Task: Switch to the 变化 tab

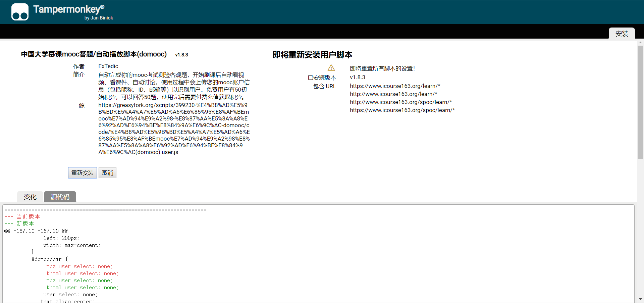Action: pos(30,197)
